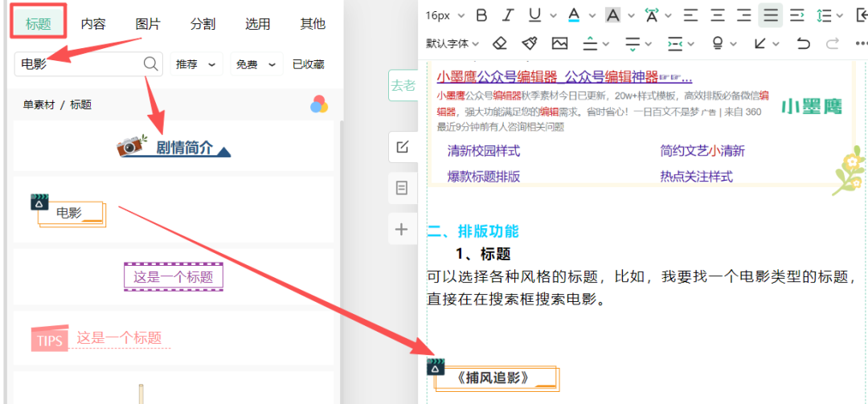Open 小墨鹰公众号编辑器 ad link

(x=564, y=77)
